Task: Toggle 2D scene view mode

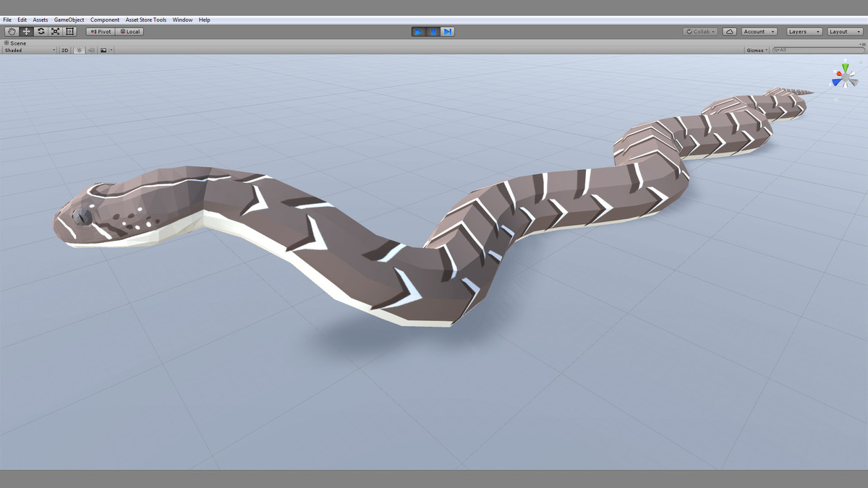Action: click(x=64, y=49)
